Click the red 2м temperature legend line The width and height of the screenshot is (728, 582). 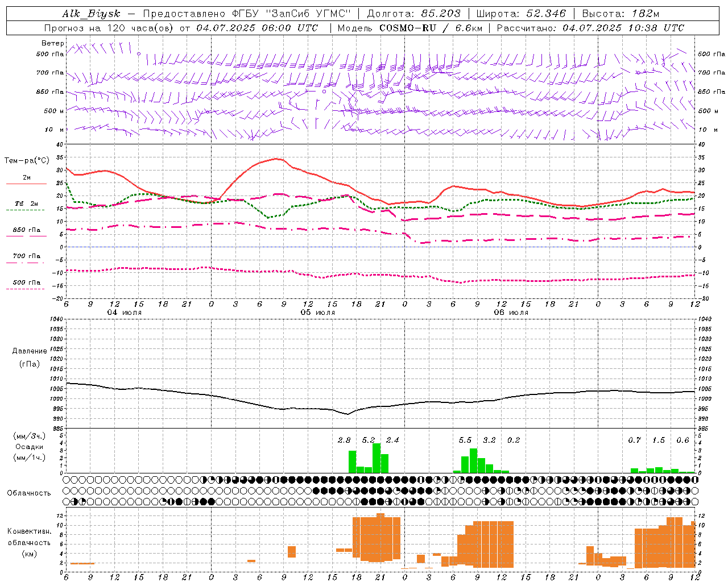26,184
